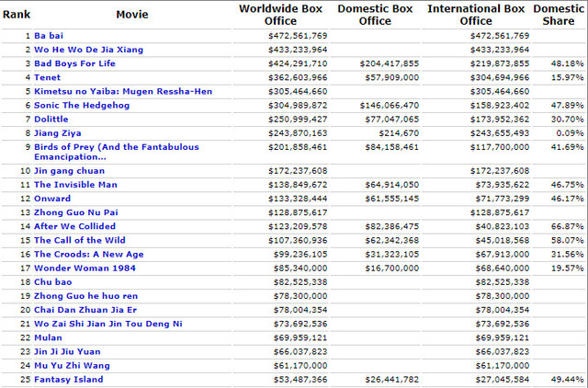Click the Mu Yu Zhi Wang link

[72, 365]
